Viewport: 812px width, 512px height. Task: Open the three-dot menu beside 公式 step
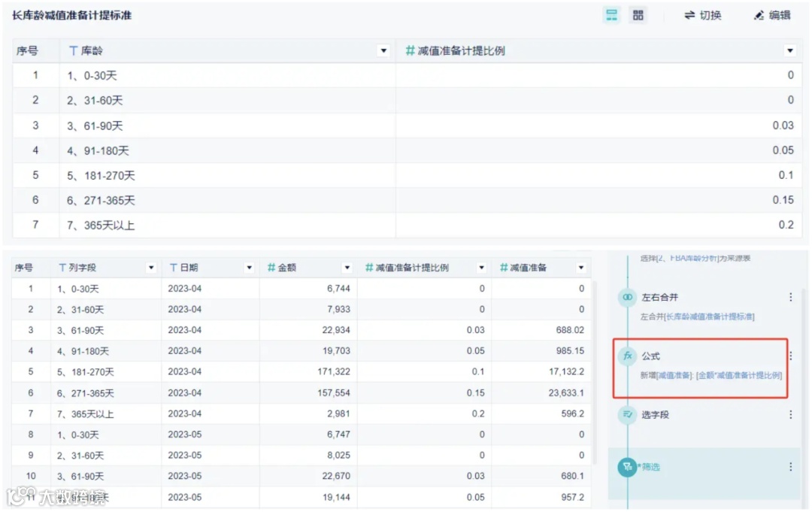pyautogui.click(x=791, y=356)
